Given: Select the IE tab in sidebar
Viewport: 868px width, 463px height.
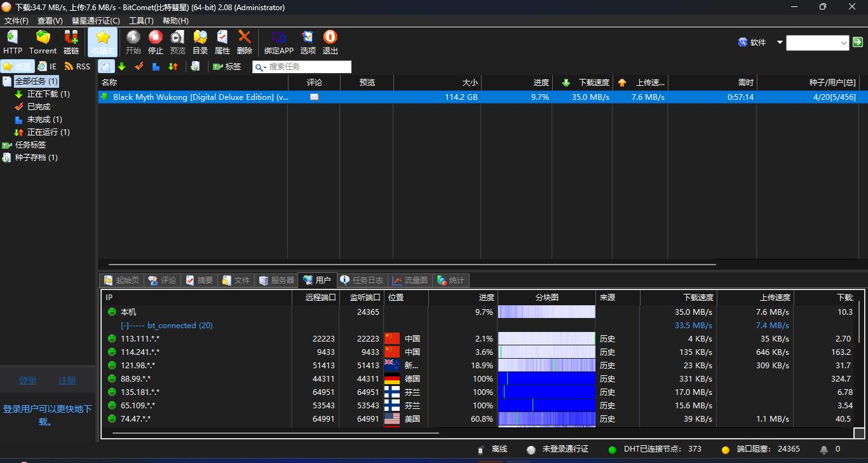Looking at the screenshot, I should (x=48, y=66).
